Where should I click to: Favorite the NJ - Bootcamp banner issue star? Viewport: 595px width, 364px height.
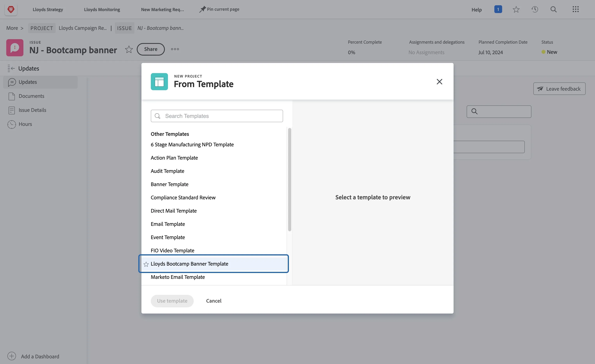(129, 49)
